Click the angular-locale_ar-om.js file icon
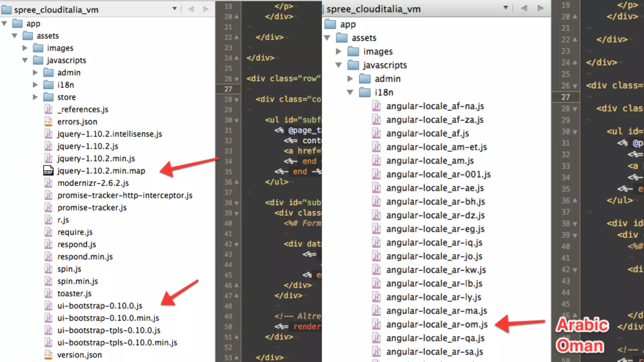Image resolution: width=644 pixels, height=362 pixels. [376, 324]
